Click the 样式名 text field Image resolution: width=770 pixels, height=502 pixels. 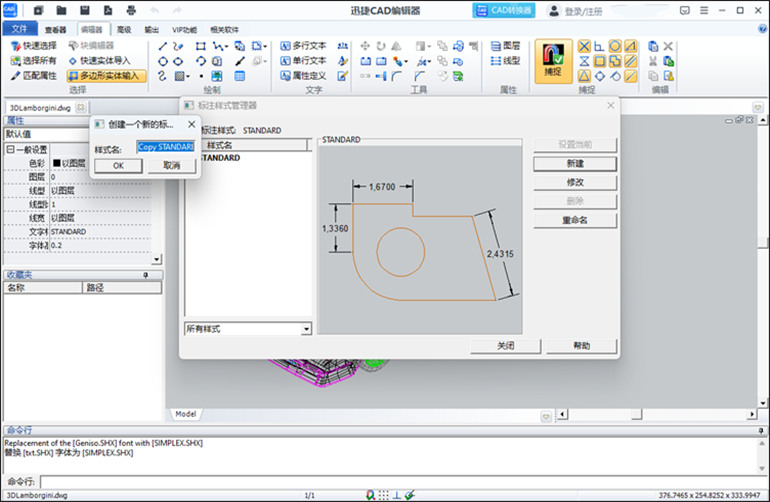click(x=165, y=147)
